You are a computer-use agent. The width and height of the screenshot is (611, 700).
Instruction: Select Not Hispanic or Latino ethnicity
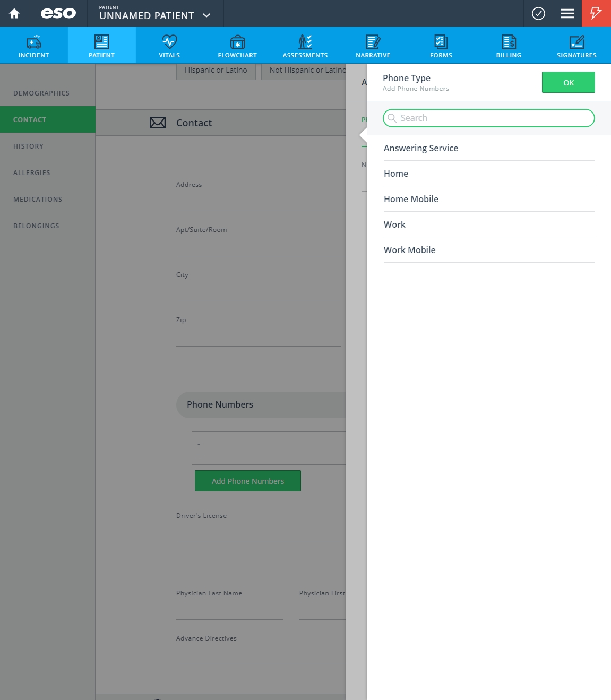(x=307, y=70)
